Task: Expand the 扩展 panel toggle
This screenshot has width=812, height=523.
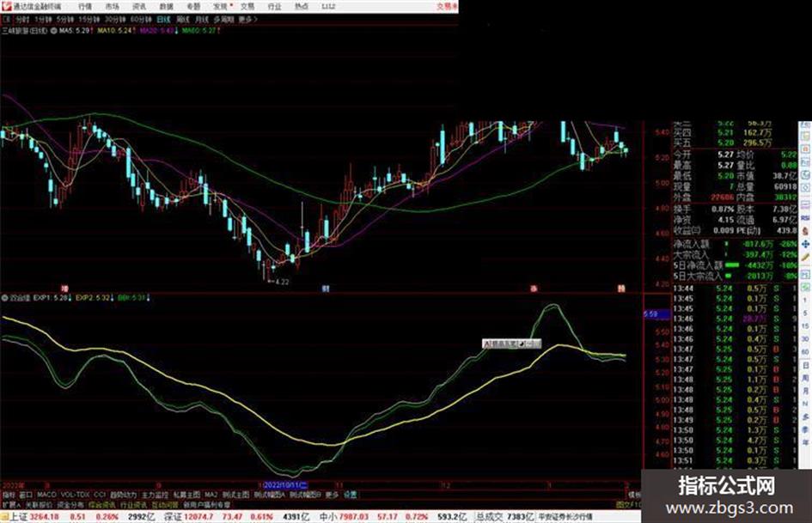Action: [11, 504]
